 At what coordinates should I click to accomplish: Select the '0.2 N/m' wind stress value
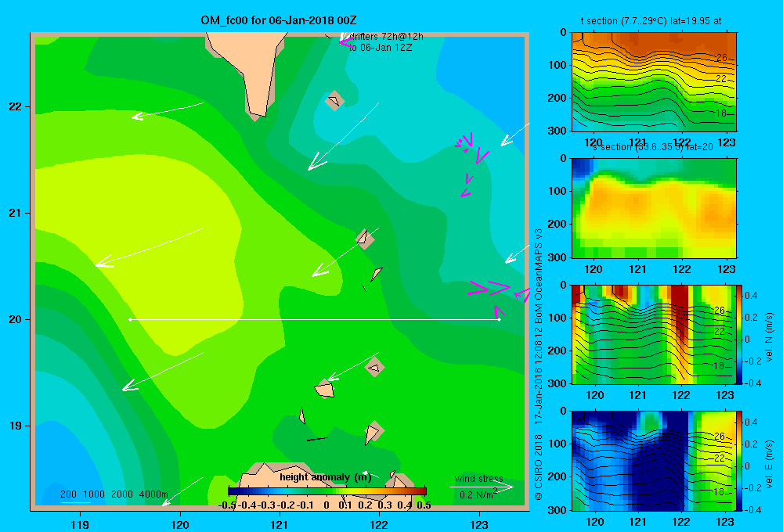(478, 494)
